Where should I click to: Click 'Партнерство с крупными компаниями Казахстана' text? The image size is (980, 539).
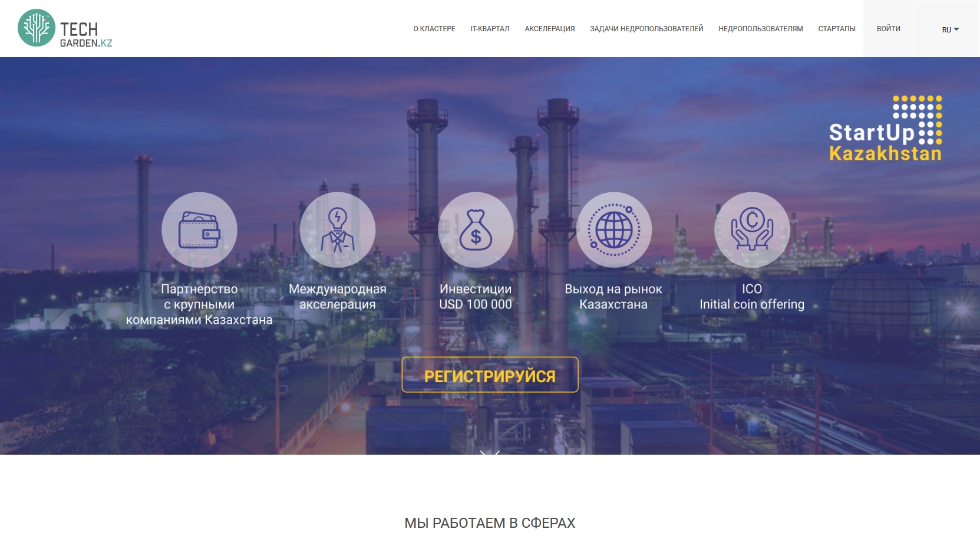click(199, 304)
